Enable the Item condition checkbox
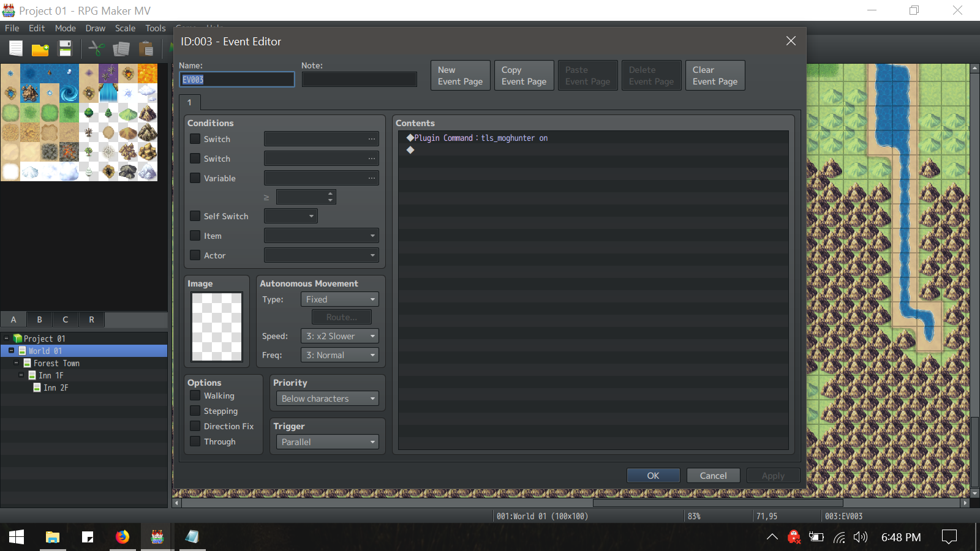Screen dimensions: 980x551 coord(195,236)
